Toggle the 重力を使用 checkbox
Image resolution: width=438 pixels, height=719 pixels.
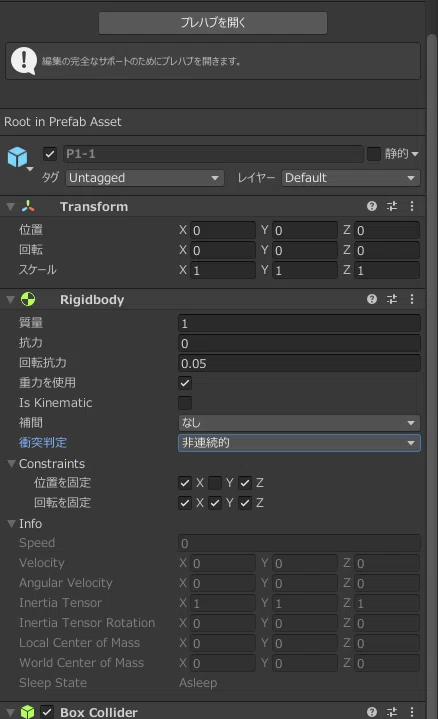185,383
